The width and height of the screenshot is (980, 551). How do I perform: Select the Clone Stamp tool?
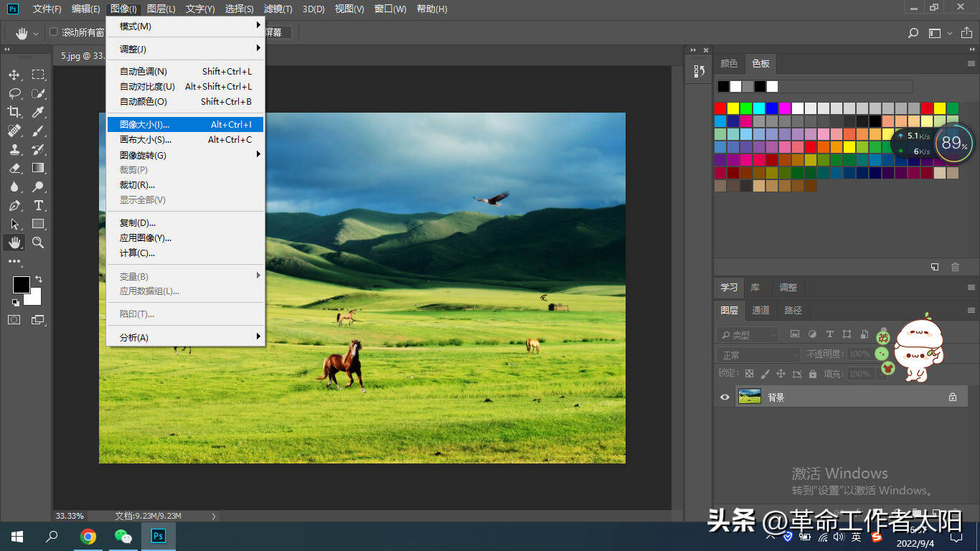pyautogui.click(x=14, y=149)
